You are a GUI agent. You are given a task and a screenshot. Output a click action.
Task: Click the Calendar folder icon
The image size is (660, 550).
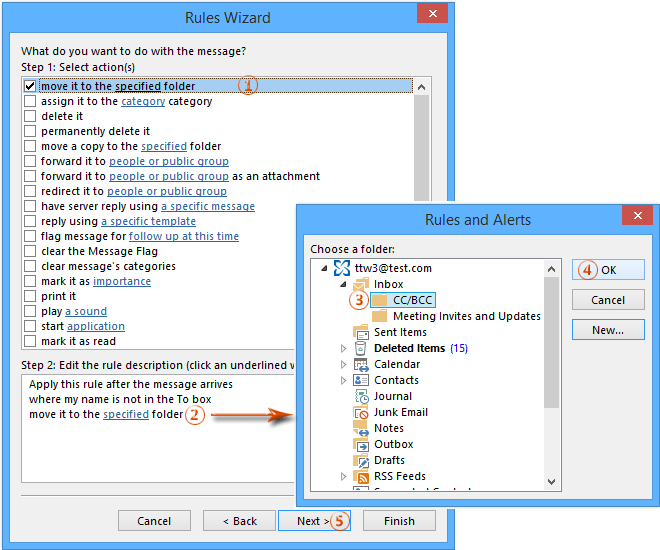(x=361, y=364)
